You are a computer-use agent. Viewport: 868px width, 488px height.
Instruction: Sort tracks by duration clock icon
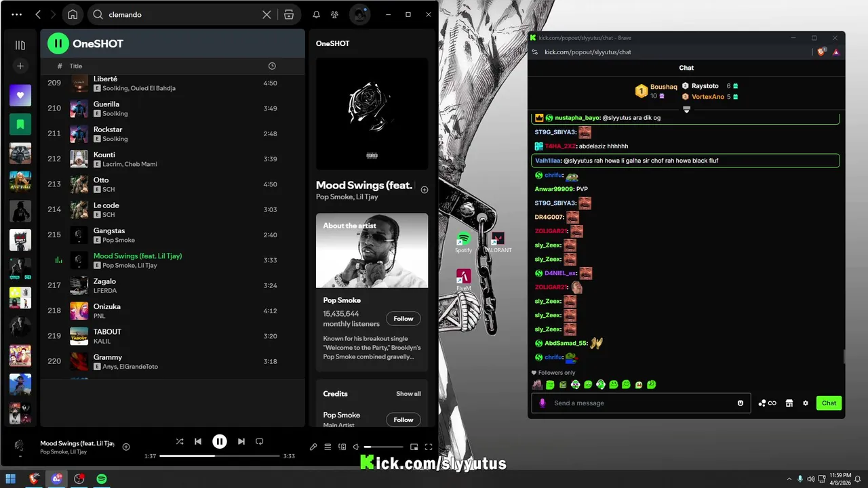[272, 66]
